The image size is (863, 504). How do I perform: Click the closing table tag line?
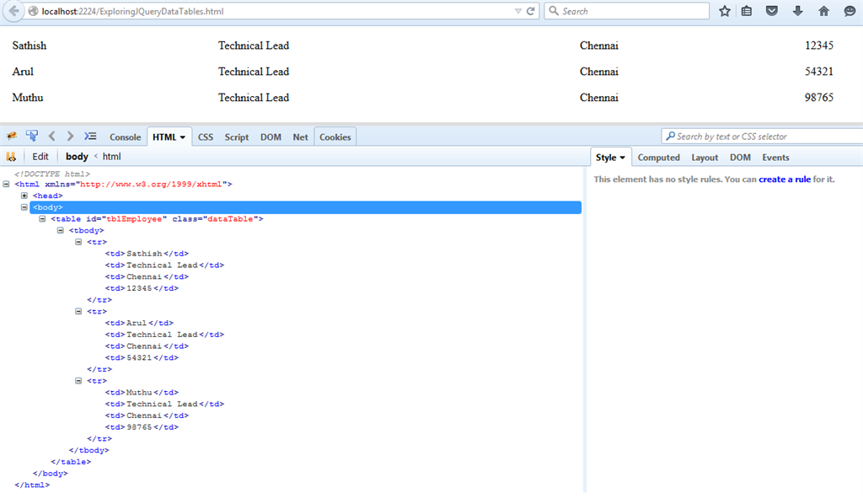point(71,462)
